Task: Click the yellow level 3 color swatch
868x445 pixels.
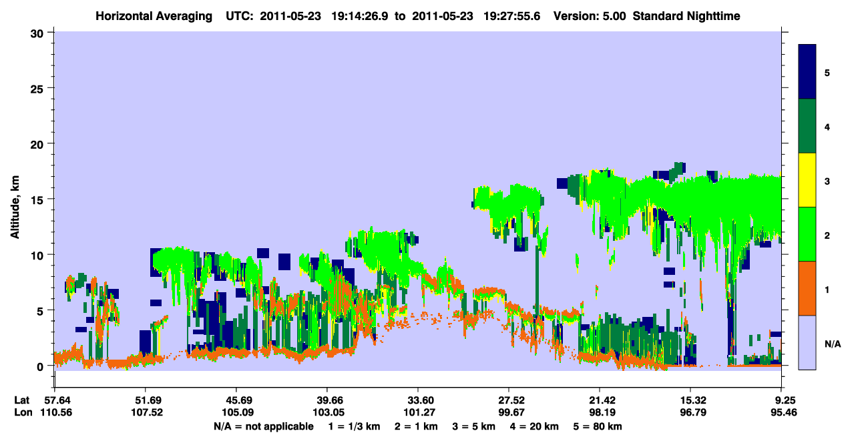Action: (807, 180)
